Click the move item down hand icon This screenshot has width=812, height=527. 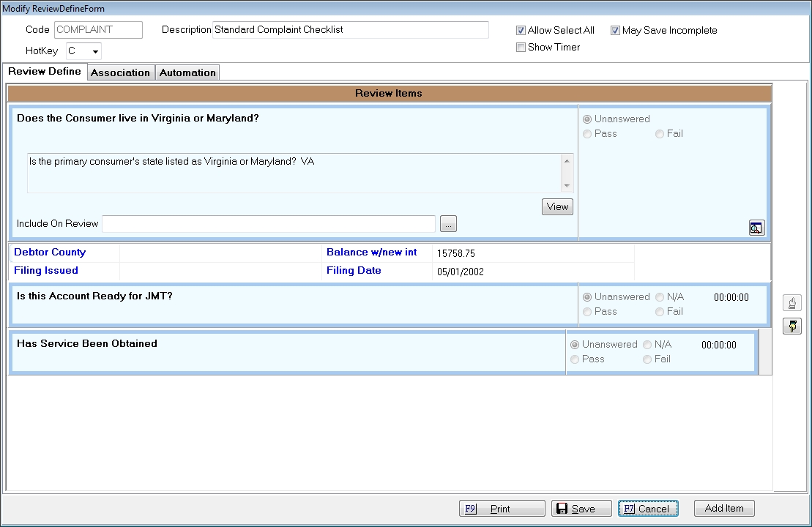point(792,326)
